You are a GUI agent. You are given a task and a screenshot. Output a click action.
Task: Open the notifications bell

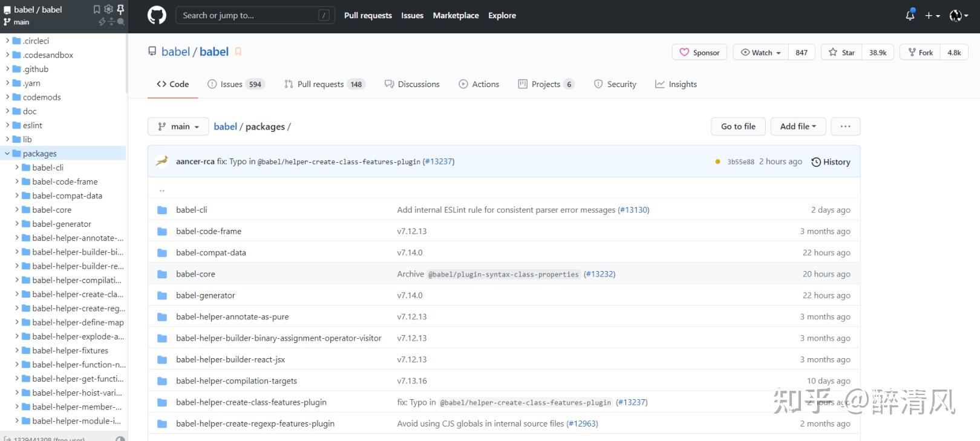point(910,16)
